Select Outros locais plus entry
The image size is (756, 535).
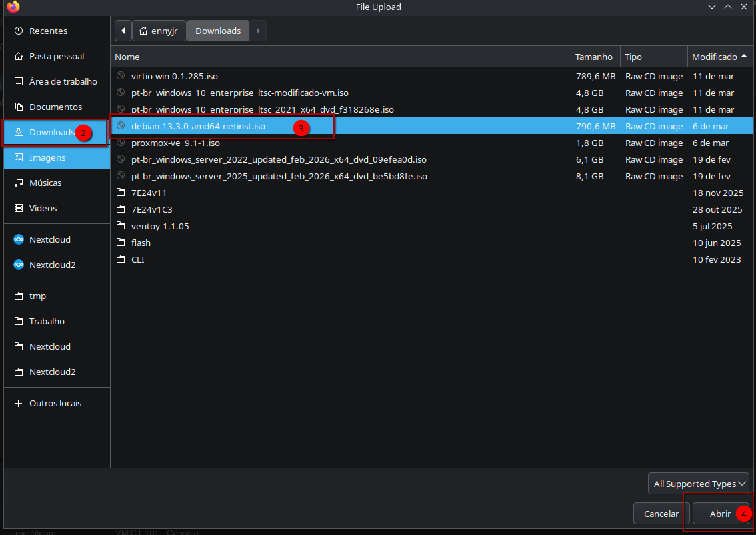[x=55, y=403]
